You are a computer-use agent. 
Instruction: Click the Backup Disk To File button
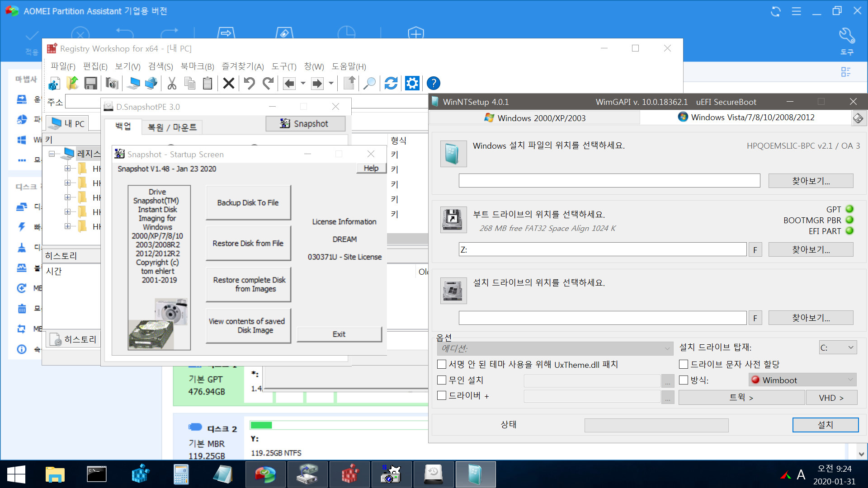[248, 203]
